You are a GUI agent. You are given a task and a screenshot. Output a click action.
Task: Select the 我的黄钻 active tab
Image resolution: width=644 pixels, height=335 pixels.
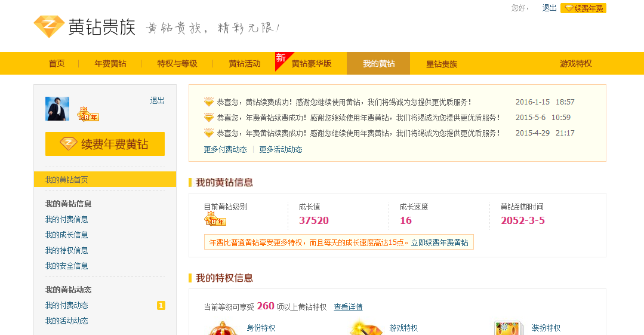coord(378,63)
